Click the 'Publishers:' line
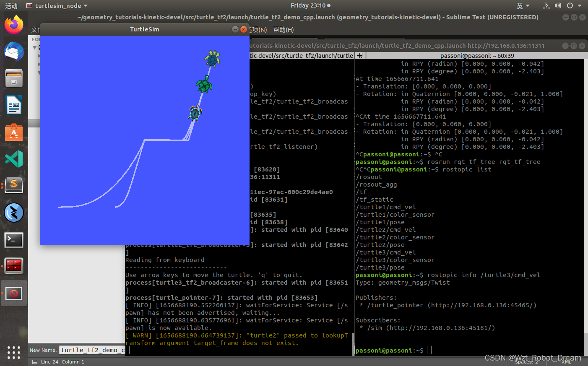588x366 pixels. pyautogui.click(x=376, y=298)
